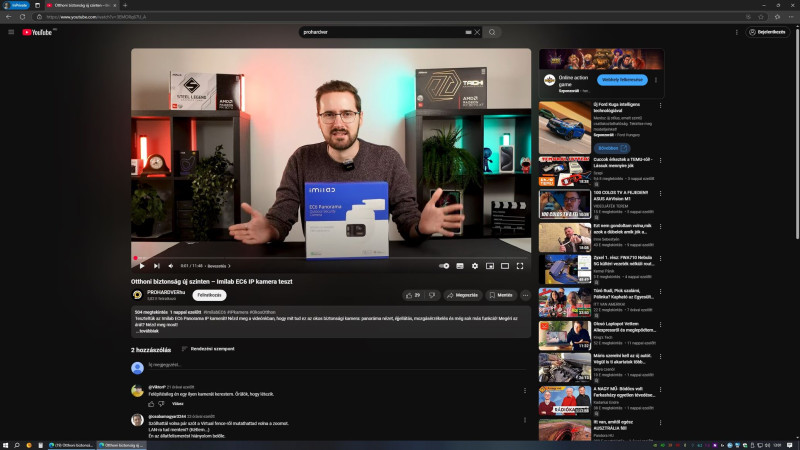Image resolution: width=800 pixels, height=450 pixels.
Task: Click the add comment input field
Action: (337, 365)
